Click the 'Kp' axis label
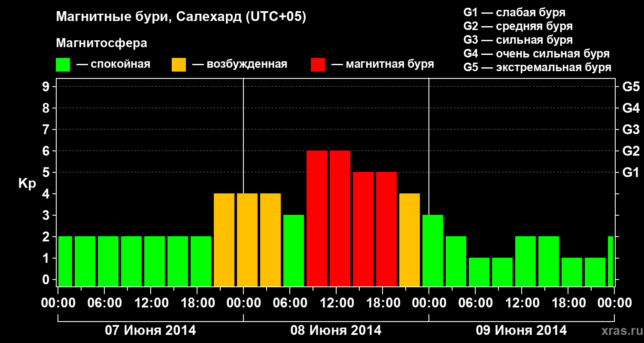 coord(27,184)
